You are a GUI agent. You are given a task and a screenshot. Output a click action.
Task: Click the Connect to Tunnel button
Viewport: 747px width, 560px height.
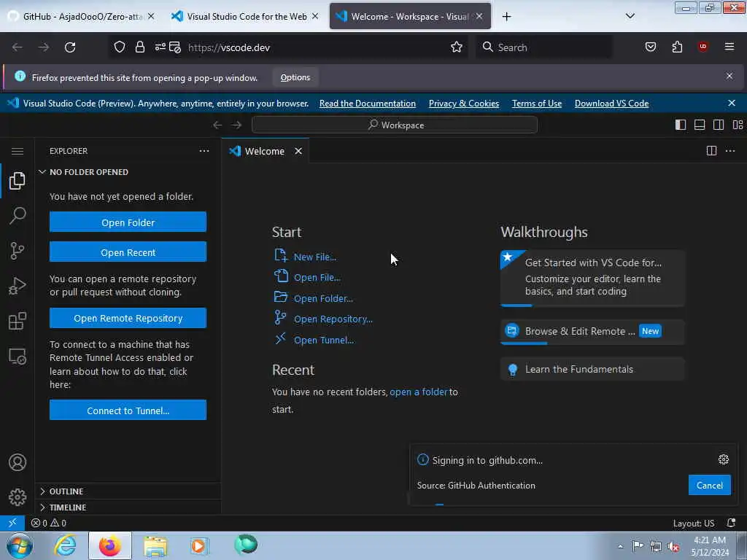click(128, 410)
